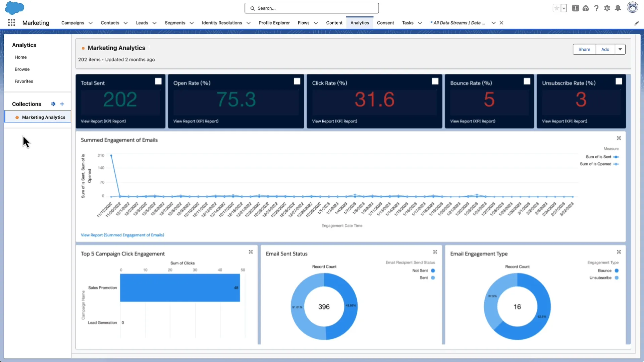Expand the Leads navigation dropdown
Viewport: 644px width, 362px height.
coord(154,23)
